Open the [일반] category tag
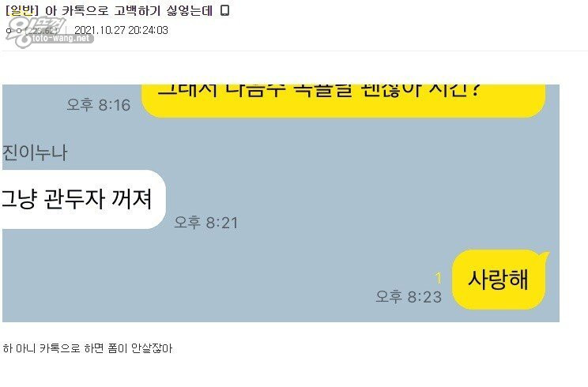 pos(22,10)
